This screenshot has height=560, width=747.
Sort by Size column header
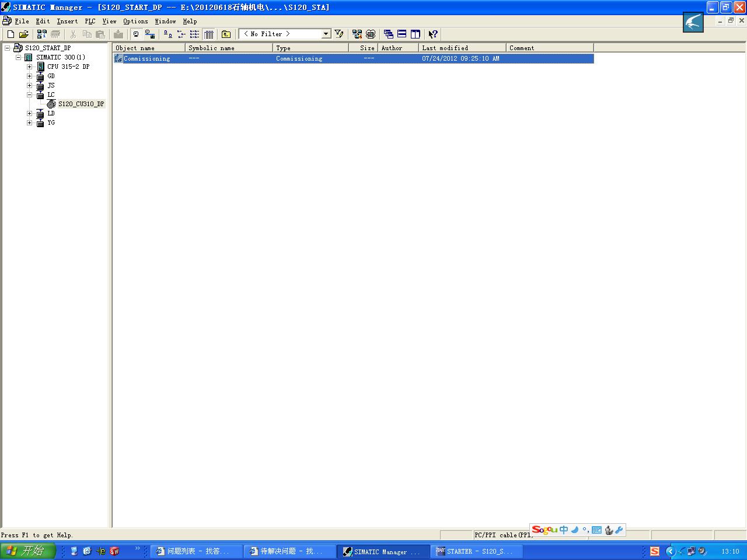363,48
